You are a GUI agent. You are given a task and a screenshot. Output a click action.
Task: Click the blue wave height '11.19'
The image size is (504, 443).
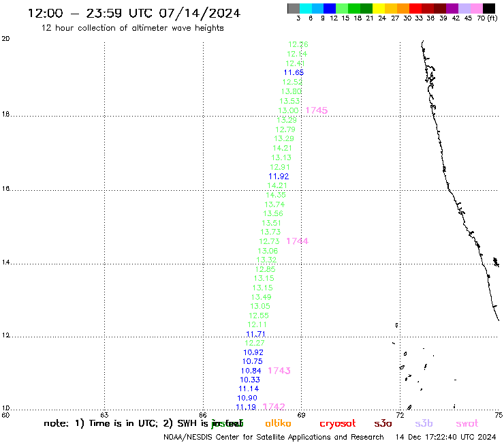[x=246, y=407]
